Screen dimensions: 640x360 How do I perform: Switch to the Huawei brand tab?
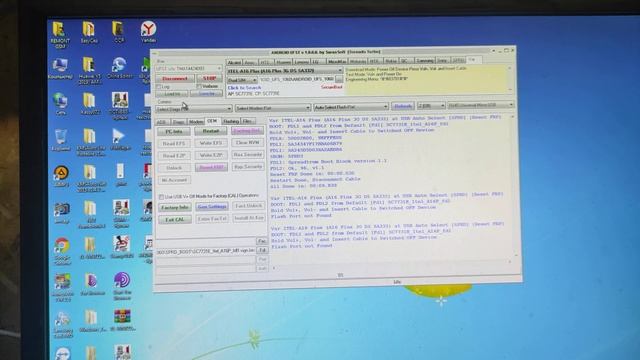(x=283, y=62)
